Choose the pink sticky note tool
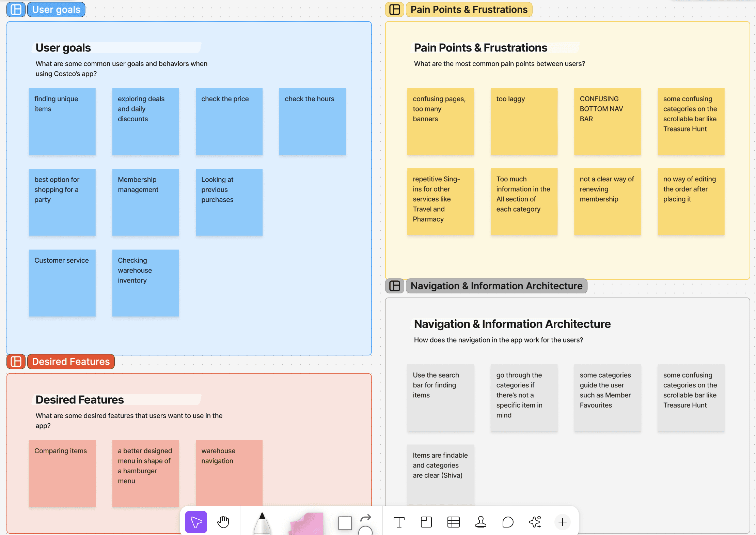The height and width of the screenshot is (535, 756). click(306, 524)
